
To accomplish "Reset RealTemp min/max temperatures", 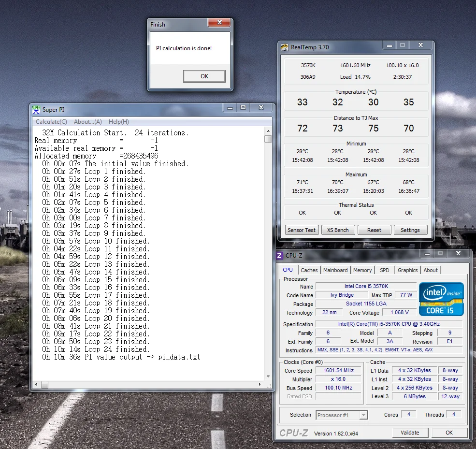I will click(374, 230).
